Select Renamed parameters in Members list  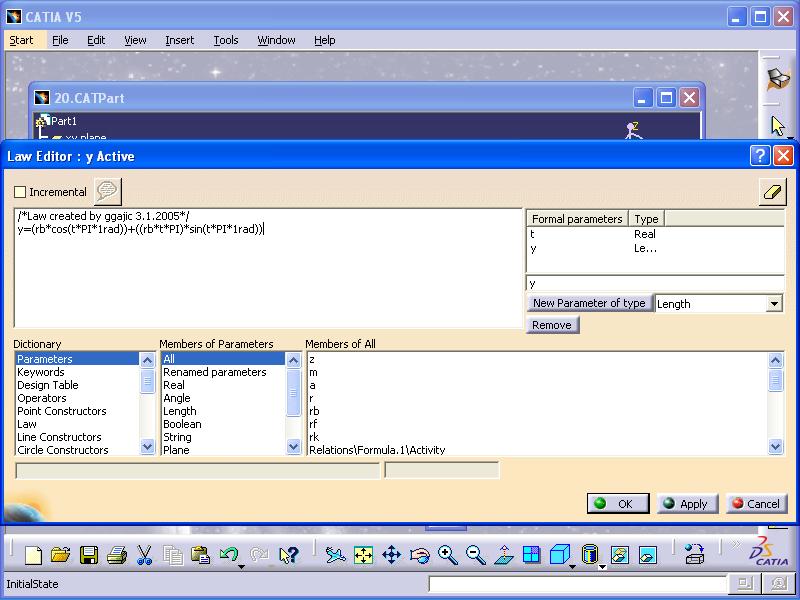click(214, 372)
